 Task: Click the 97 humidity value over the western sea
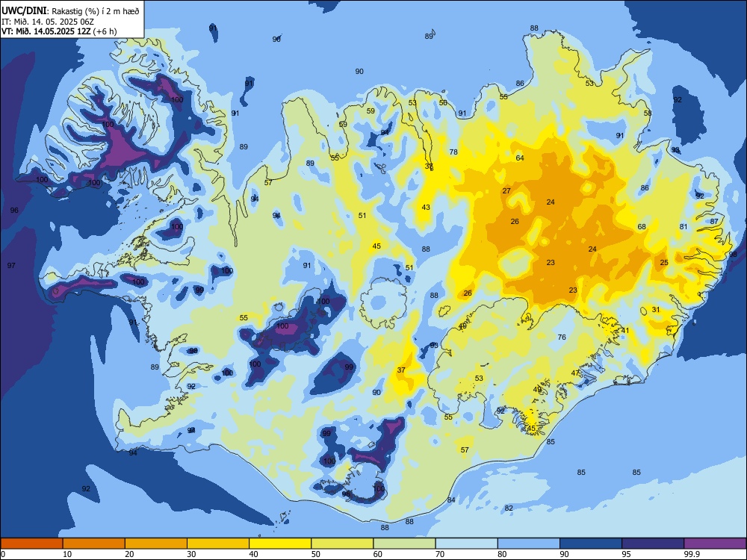11,265
